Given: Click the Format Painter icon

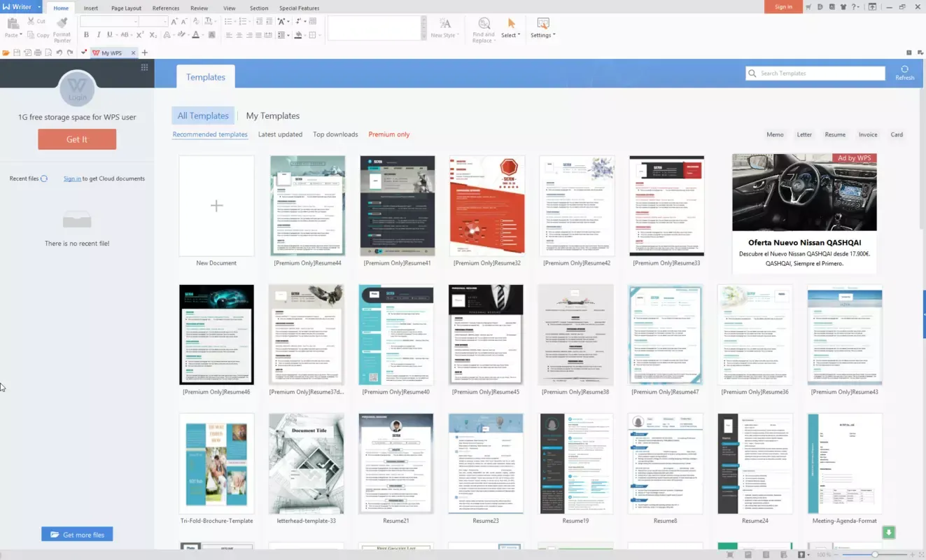Looking at the screenshot, I should pyautogui.click(x=62, y=24).
